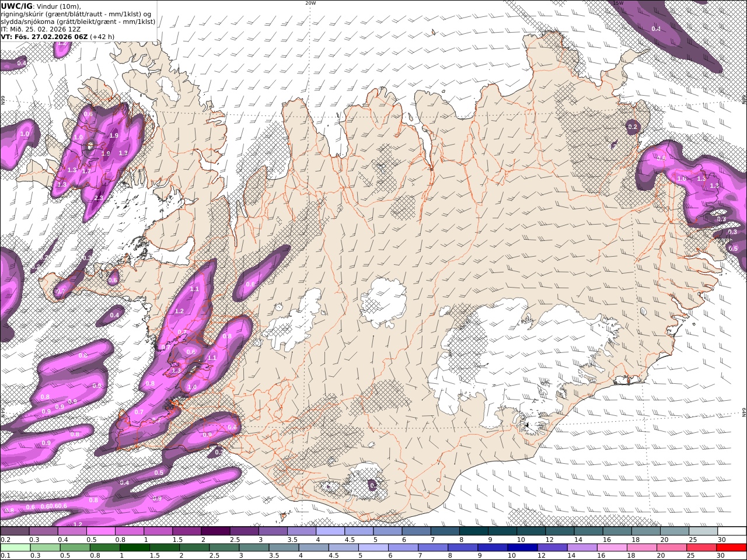Select the 0.2 dark mauve swatch in upper legend
Viewport: 747px width, 560px height.
(15, 531)
